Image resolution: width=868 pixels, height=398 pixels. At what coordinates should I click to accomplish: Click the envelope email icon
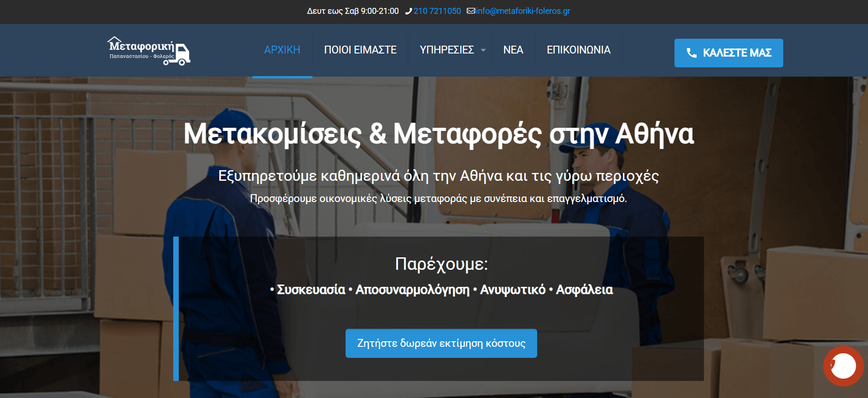pyautogui.click(x=471, y=11)
